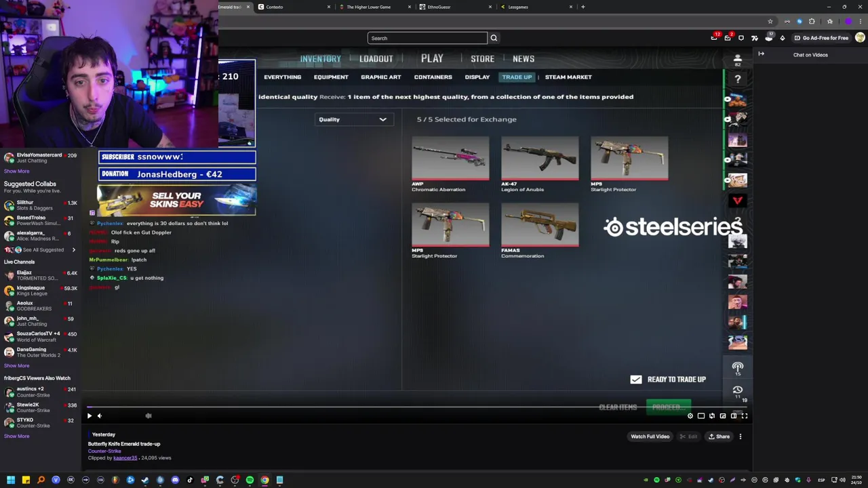Open TikTok from the taskbar
868x488 pixels.
pos(190,480)
